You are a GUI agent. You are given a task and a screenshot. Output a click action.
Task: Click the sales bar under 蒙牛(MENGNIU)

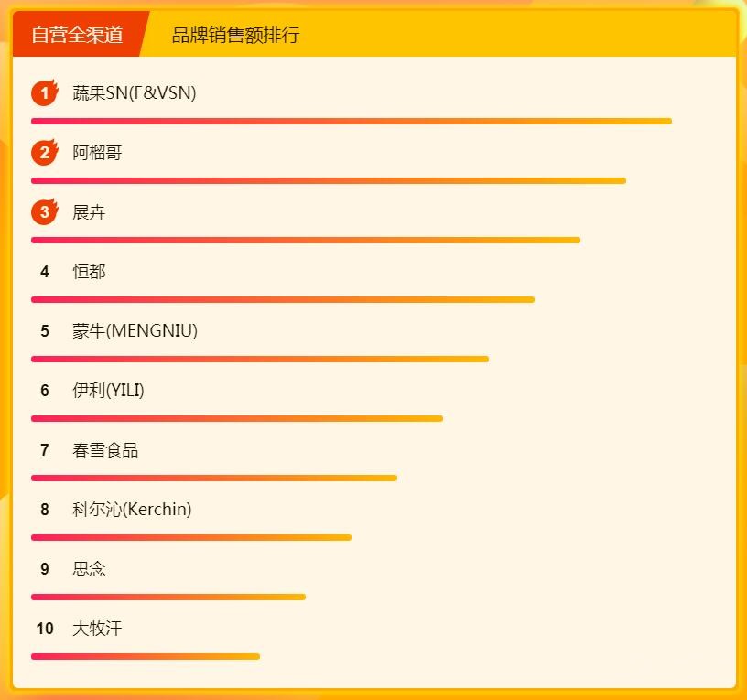pos(260,359)
